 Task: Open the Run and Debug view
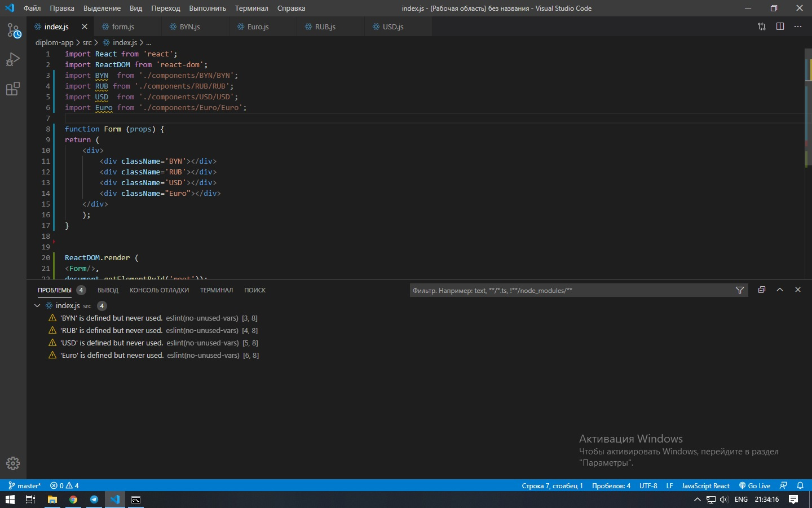click(x=13, y=59)
